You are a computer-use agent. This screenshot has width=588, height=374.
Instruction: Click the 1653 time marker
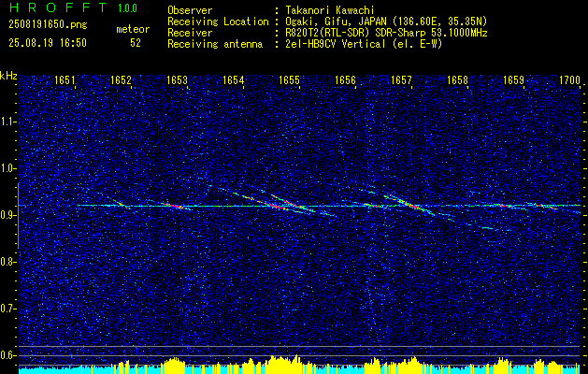coord(177,80)
